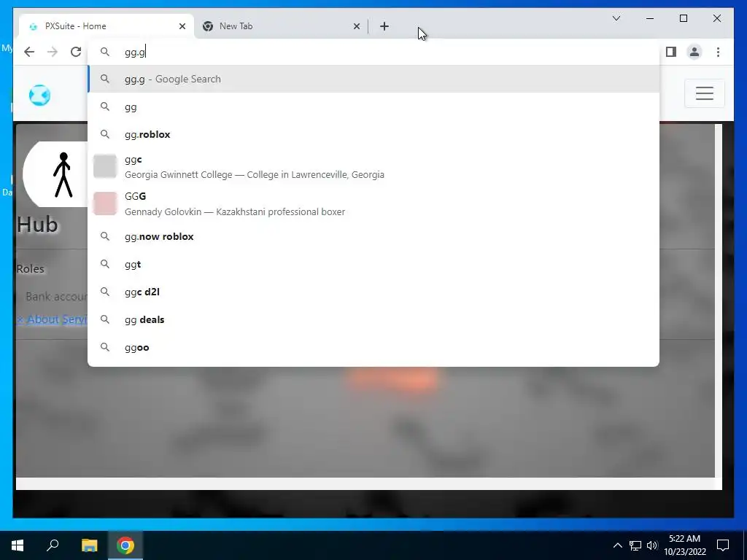The width and height of the screenshot is (747, 560).
Task: Open the Chrome profile avatar
Action: click(x=694, y=52)
